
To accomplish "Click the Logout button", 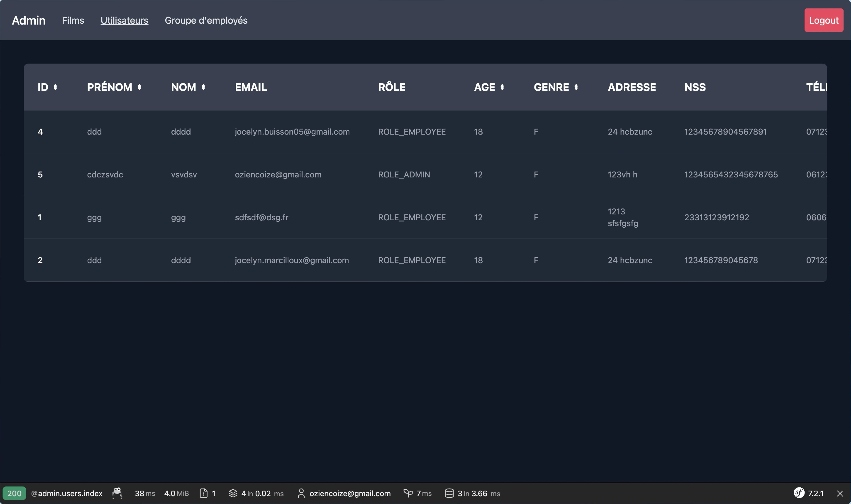I will [824, 20].
